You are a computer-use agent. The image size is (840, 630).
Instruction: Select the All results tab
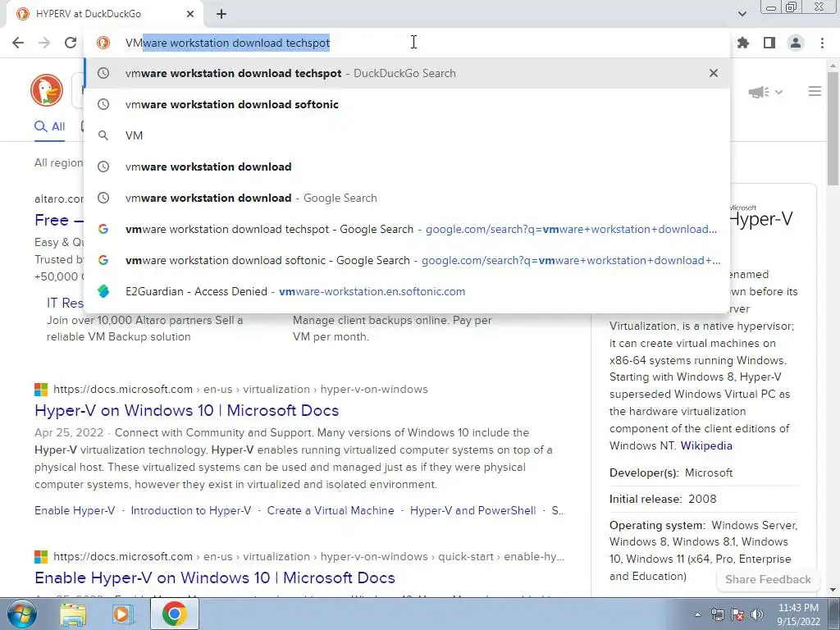coord(50,126)
